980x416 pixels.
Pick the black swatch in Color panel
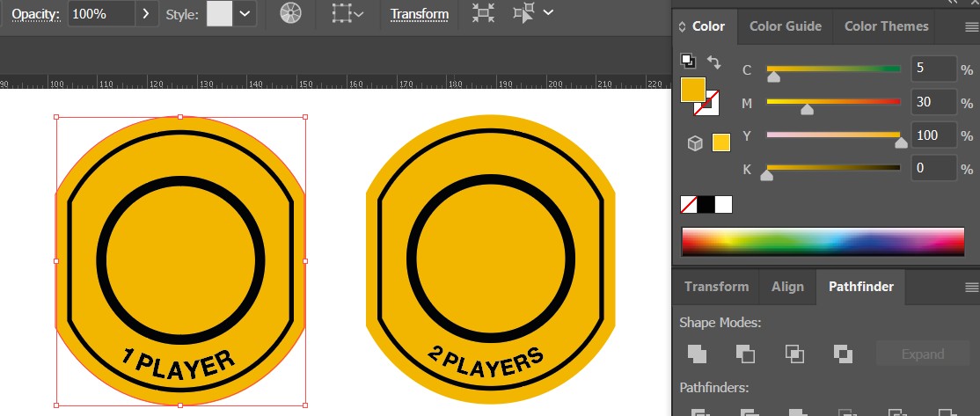click(x=706, y=205)
